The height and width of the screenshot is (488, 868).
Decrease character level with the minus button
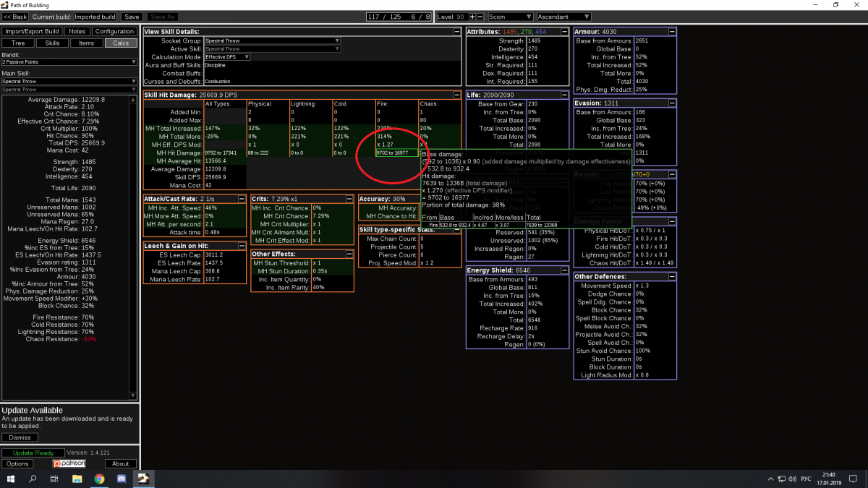(480, 17)
